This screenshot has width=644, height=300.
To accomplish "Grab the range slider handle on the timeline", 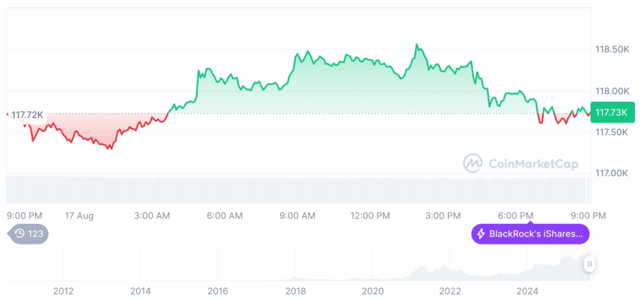I will [x=590, y=264].
